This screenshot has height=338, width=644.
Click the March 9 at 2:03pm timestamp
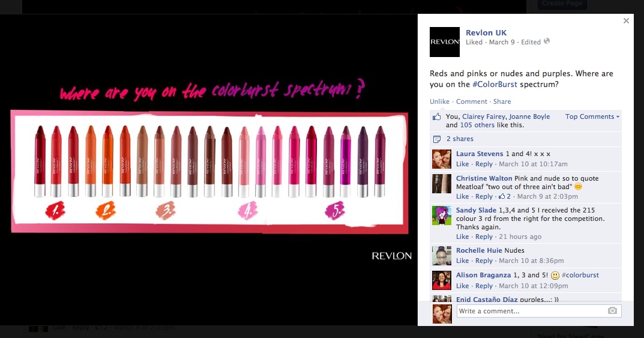pyautogui.click(x=547, y=196)
